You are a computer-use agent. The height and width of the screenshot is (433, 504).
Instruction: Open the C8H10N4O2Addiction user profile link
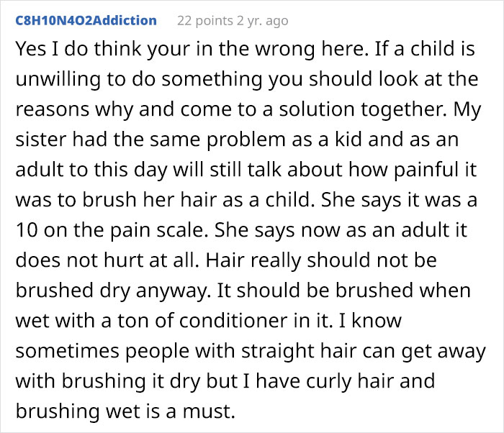tap(86, 21)
